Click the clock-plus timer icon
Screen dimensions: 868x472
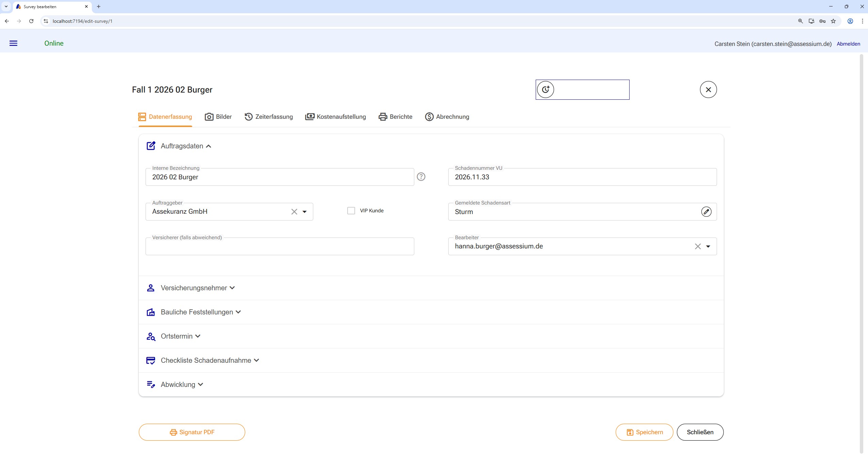coord(546,89)
